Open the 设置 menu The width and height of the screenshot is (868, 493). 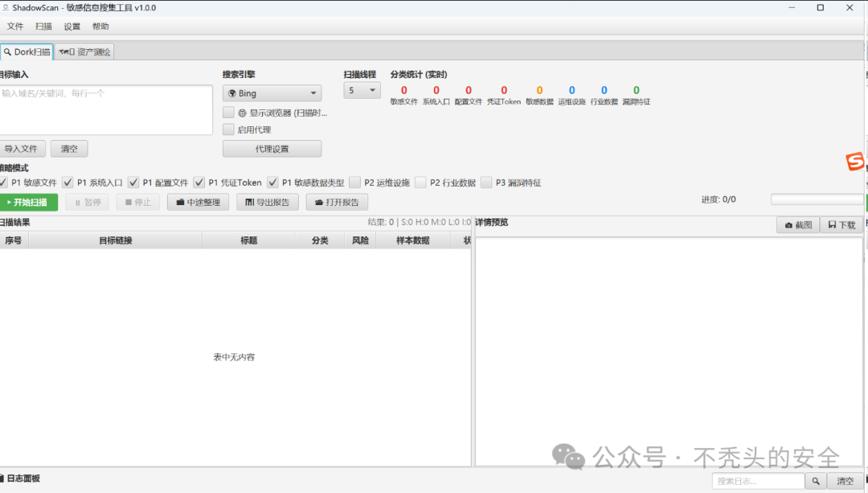(x=72, y=26)
